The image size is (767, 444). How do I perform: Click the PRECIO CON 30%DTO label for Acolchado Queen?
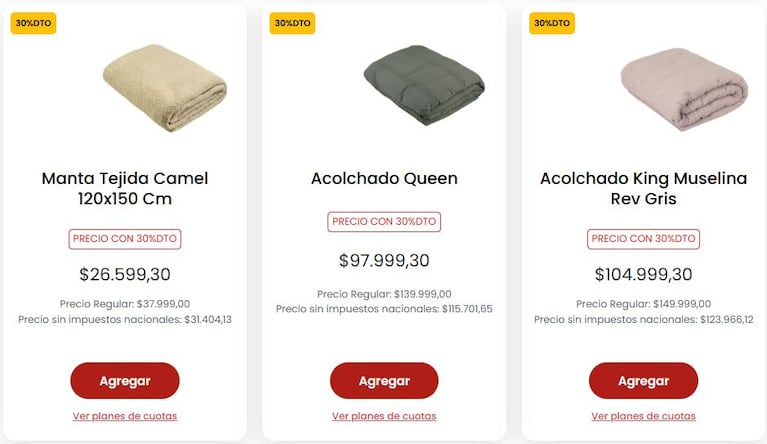[384, 222]
